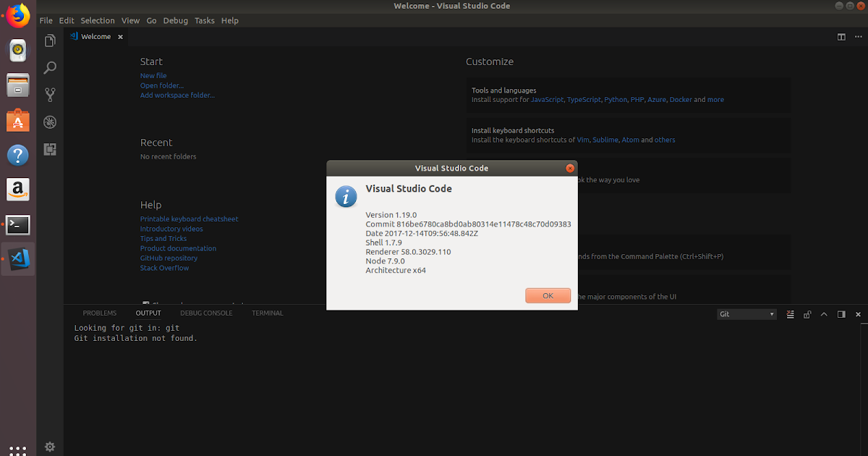This screenshot has width=868, height=456.
Task: Open the File menu
Action: tap(46, 20)
